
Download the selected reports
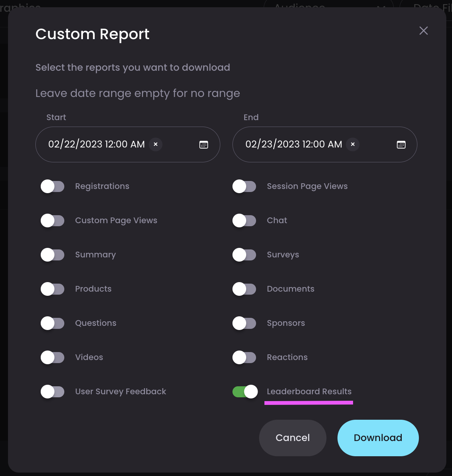click(x=378, y=438)
